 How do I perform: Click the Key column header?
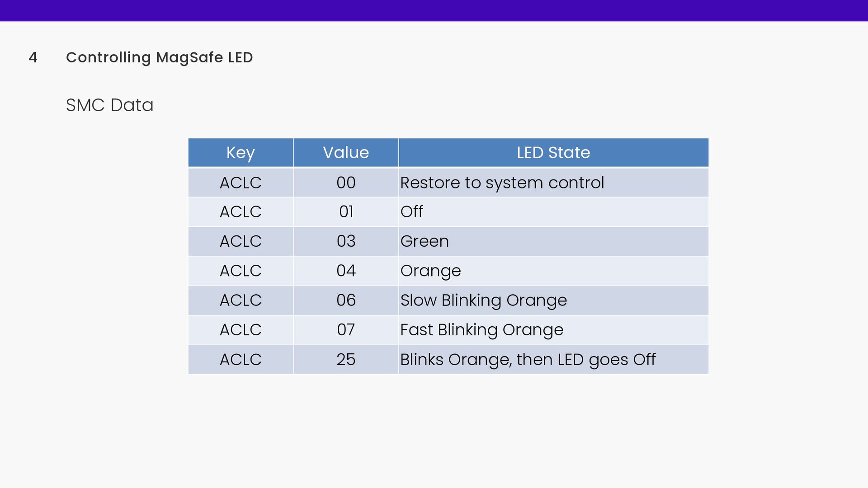[x=241, y=153]
